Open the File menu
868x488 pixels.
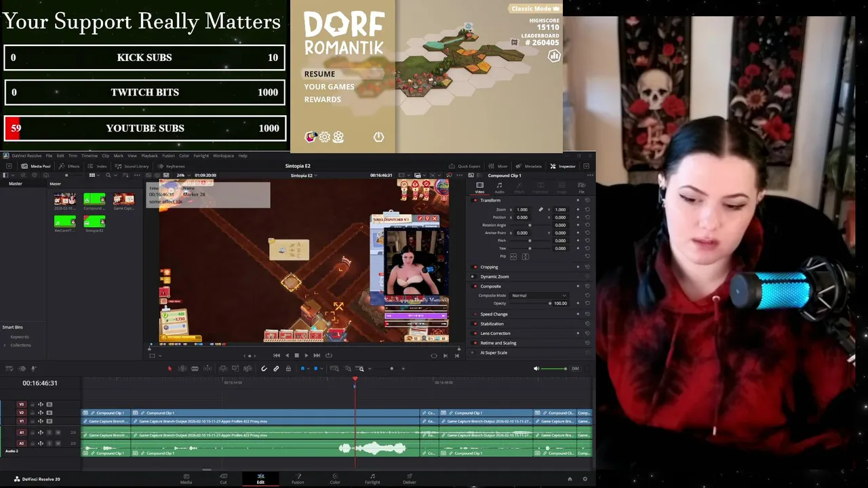(49, 156)
